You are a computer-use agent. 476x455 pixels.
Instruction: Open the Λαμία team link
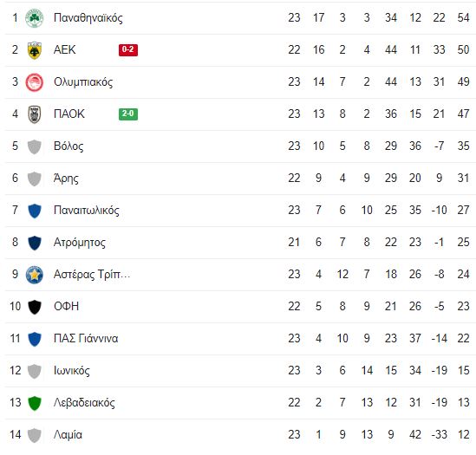[68, 435]
